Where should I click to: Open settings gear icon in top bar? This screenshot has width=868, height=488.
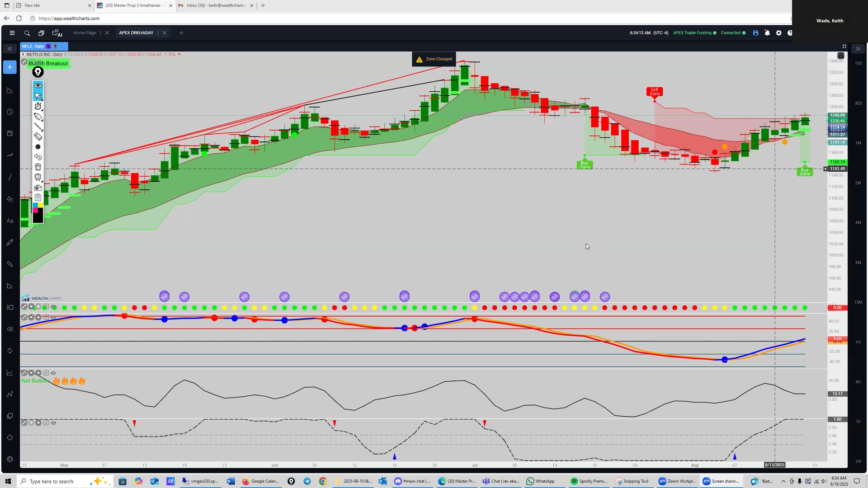point(778,33)
